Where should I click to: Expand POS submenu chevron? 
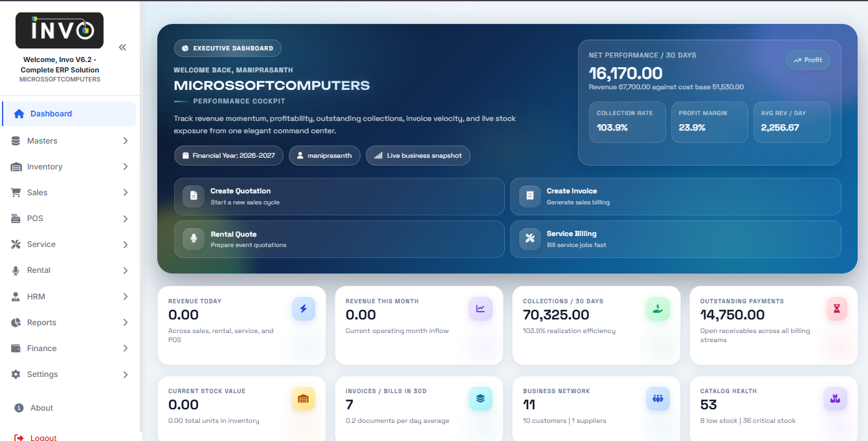(x=125, y=219)
